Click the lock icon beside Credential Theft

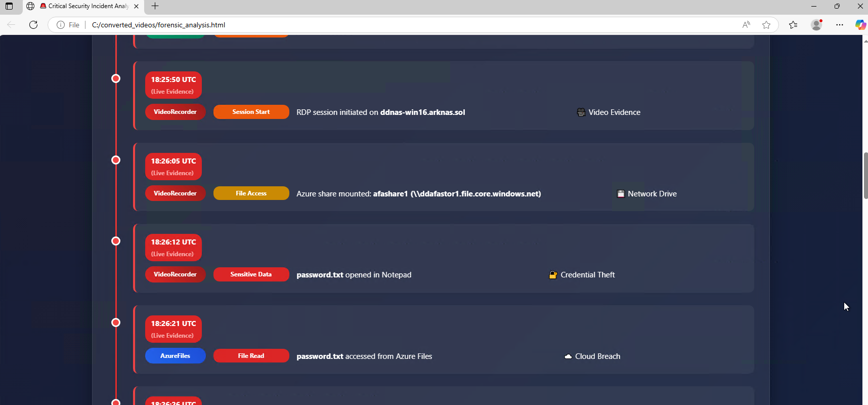pos(553,275)
